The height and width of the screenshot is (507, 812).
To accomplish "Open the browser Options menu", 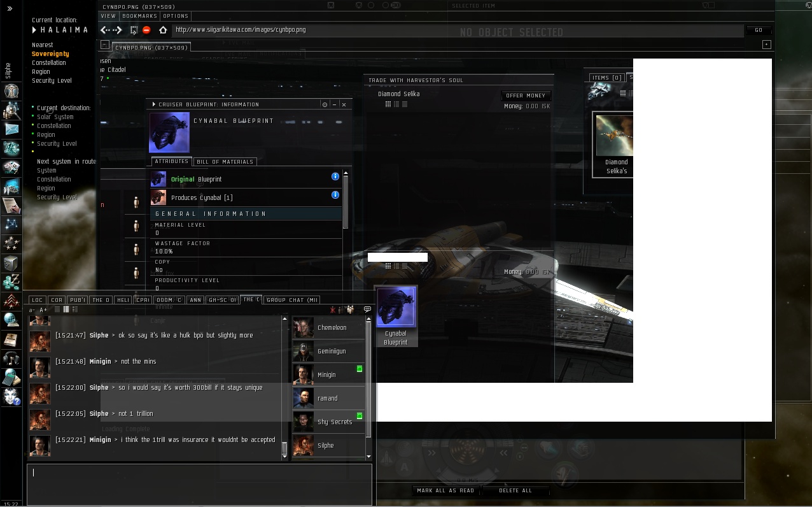I will click(176, 16).
